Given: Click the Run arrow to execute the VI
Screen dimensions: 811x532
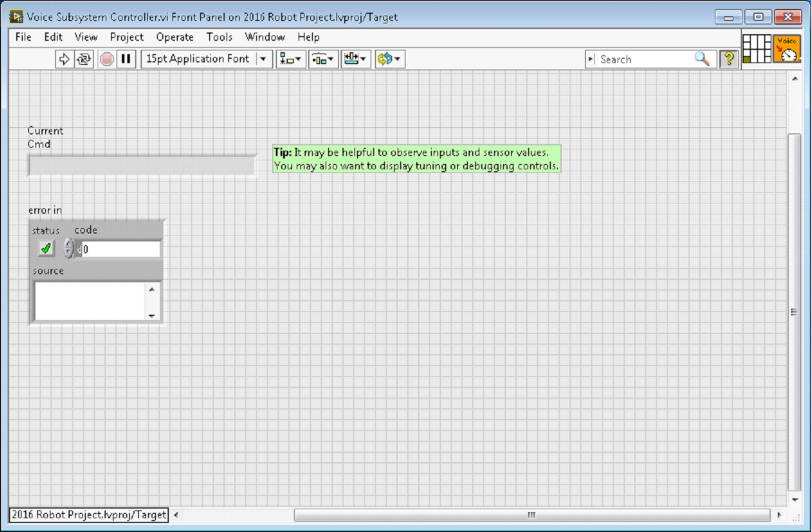Looking at the screenshot, I should (x=65, y=58).
